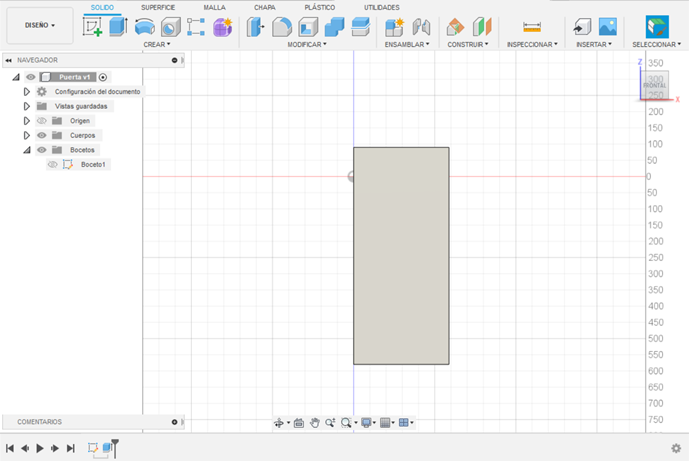Image resolution: width=689 pixels, height=461 pixels.
Task: Select the Fillet tool
Action: 282,27
